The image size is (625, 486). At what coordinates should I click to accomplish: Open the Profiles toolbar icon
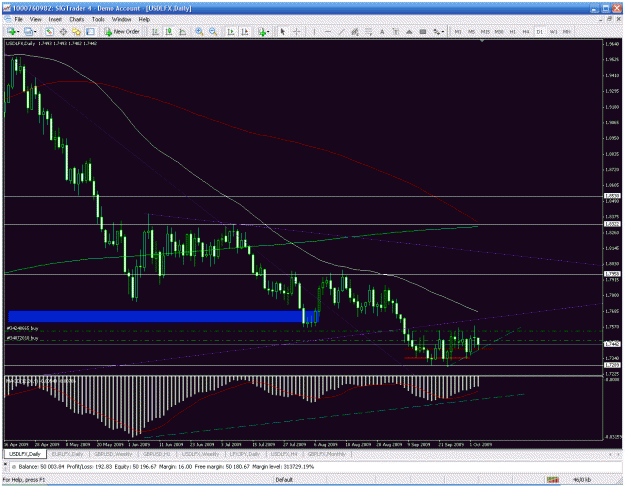point(28,31)
